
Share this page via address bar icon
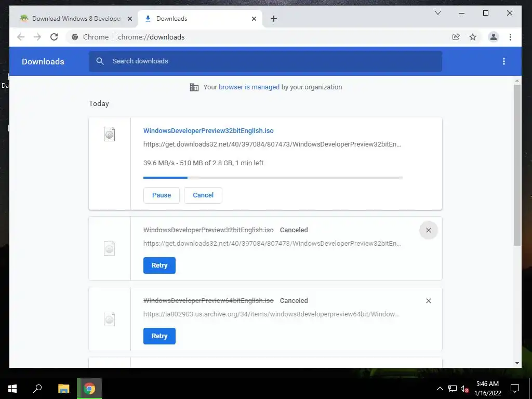(456, 37)
